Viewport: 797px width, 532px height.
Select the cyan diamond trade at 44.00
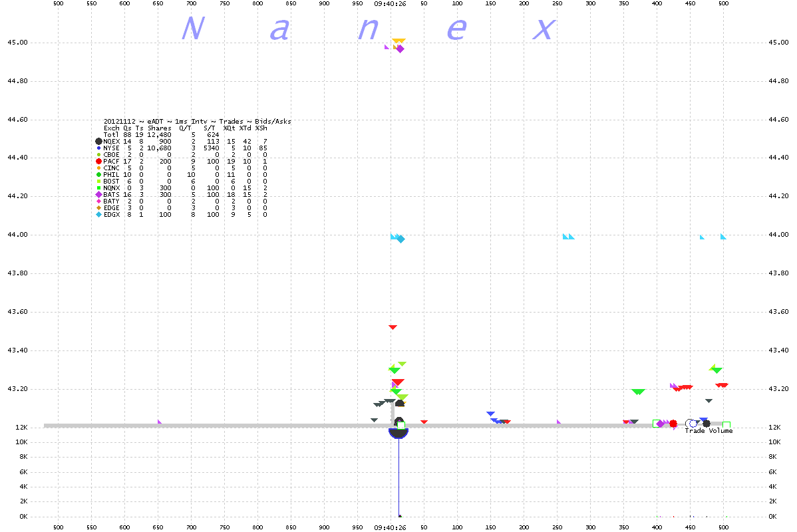coord(400,239)
